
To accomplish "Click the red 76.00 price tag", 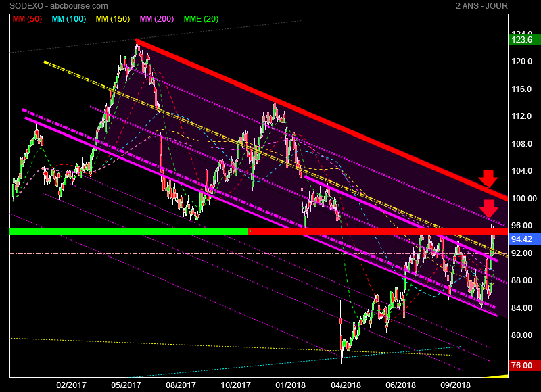I will (x=525, y=366).
